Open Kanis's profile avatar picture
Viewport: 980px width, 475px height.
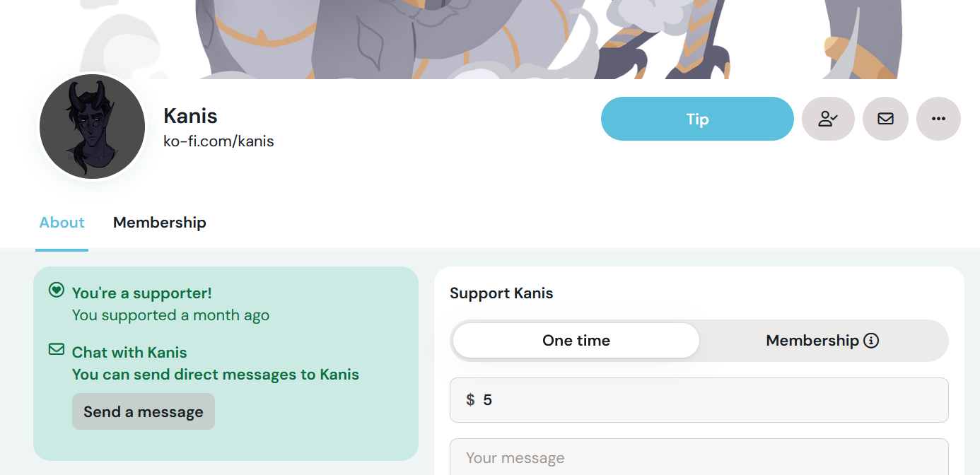[x=92, y=127]
